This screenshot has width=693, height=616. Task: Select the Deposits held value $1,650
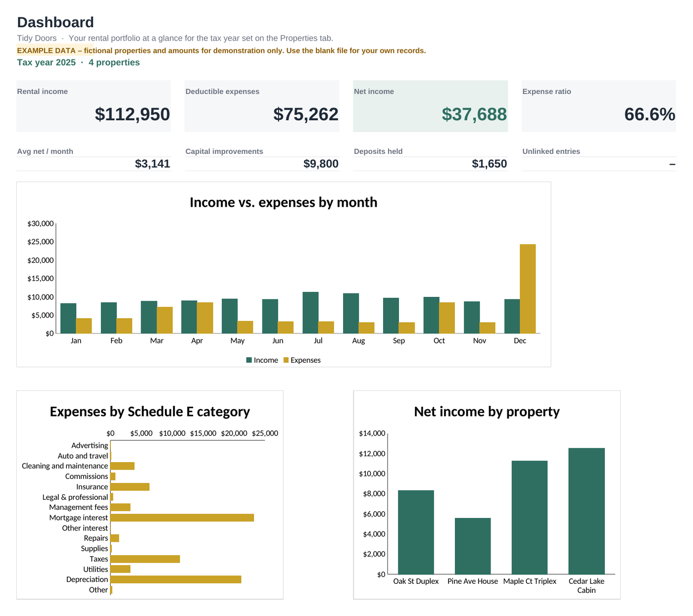click(x=489, y=164)
